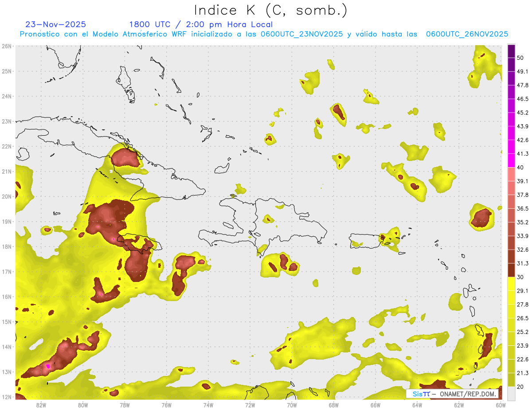This screenshot has height=411, width=532.
Task: Click the "20N" latitude axis label
Action: [x=7, y=196]
